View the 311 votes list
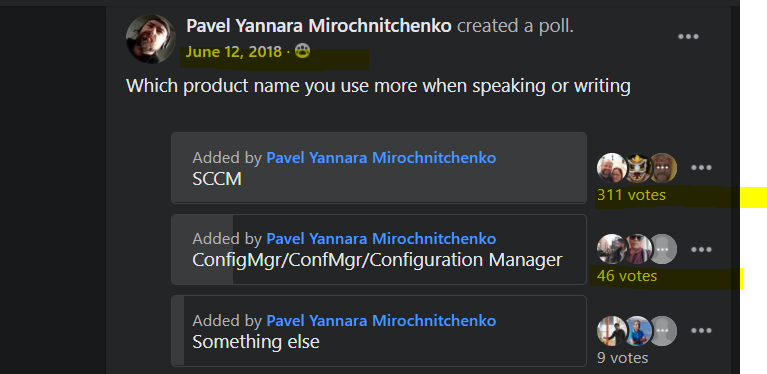Viewport: 767px width, 374px height. [631, 195]
